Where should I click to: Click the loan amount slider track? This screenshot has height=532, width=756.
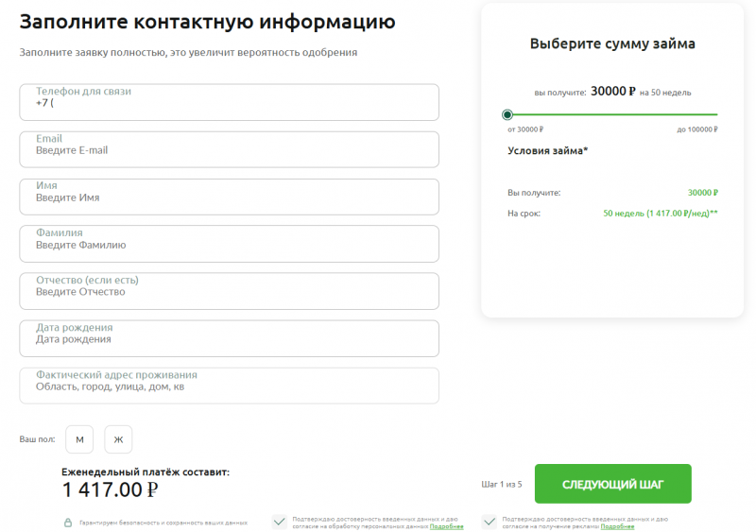point(614,114)
